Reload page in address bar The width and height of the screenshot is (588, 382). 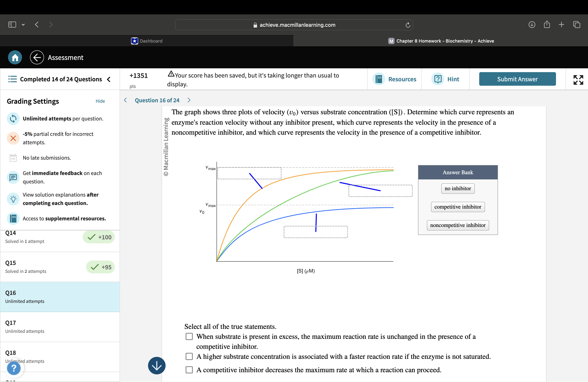pos(408,25)
